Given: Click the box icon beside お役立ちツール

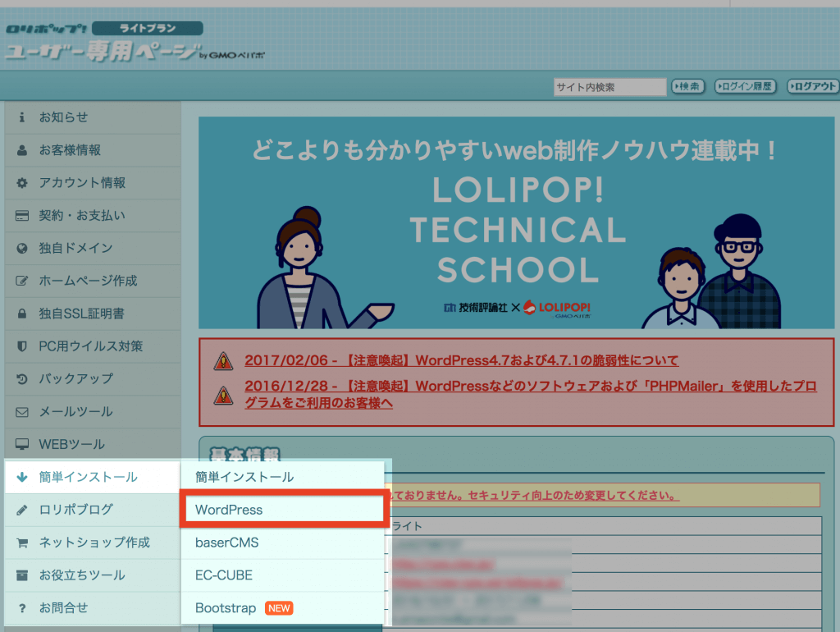Looking at the screenshot, I should tap(21, 575).
